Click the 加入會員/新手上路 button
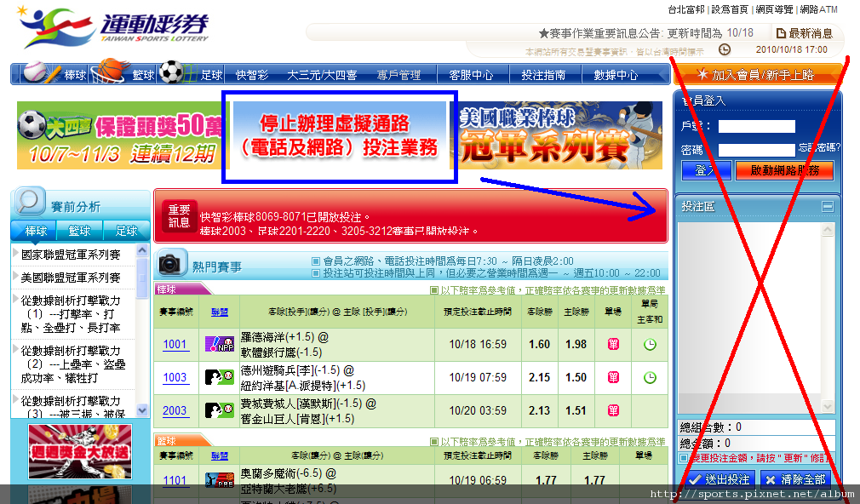The width and height of the screenshot is (860, 504). (757, 75)
